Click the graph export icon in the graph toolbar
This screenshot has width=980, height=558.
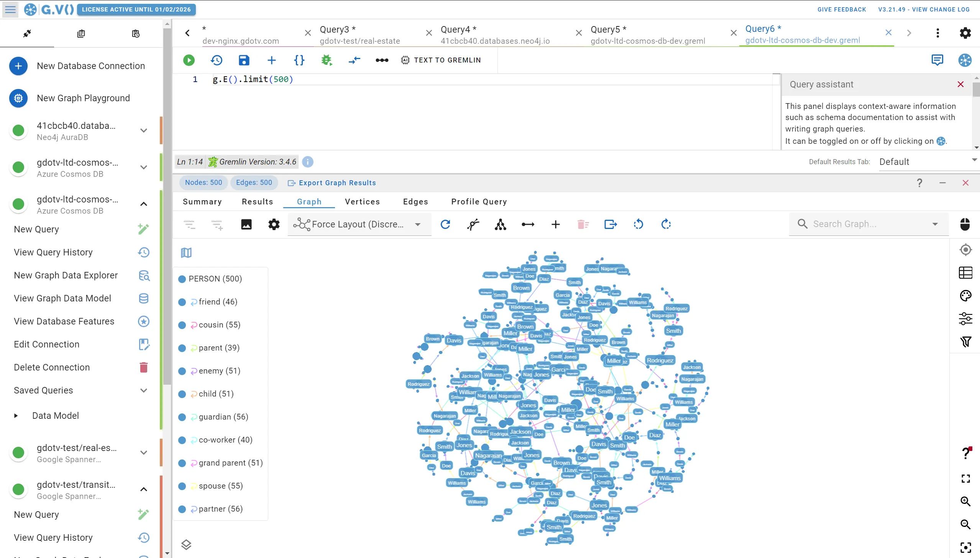click(611, 224)
